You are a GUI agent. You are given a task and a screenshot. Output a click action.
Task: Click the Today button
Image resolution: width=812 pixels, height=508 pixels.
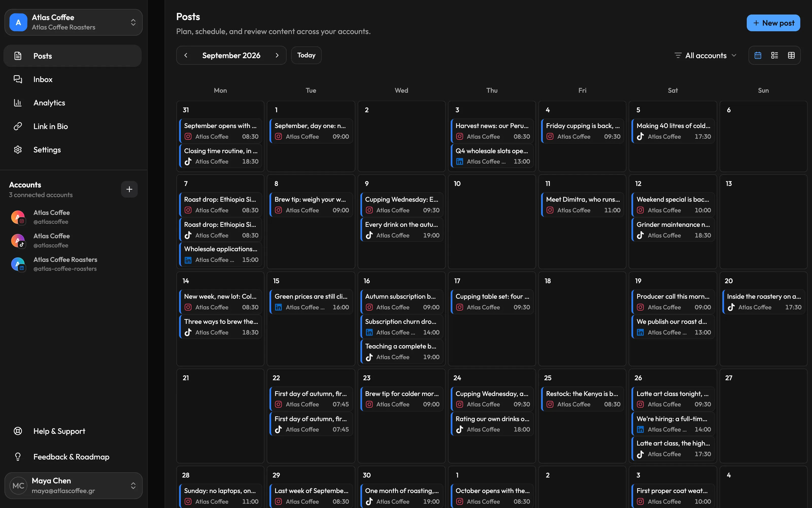click(x=306, y=55)
